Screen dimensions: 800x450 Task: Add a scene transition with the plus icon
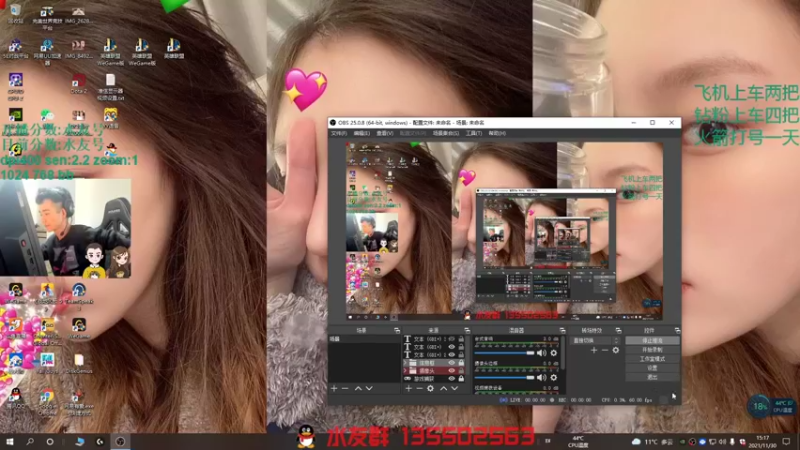[593, 351]
